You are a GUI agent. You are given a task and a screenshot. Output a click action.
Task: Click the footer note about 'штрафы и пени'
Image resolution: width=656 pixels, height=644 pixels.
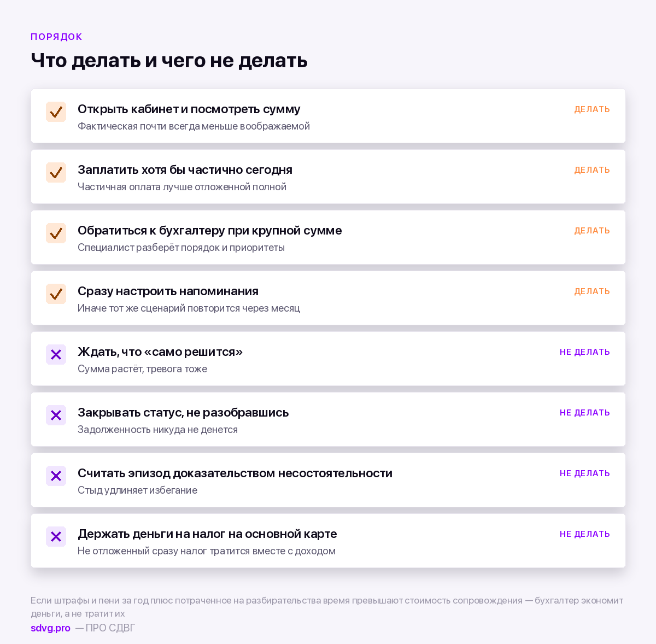327,607
